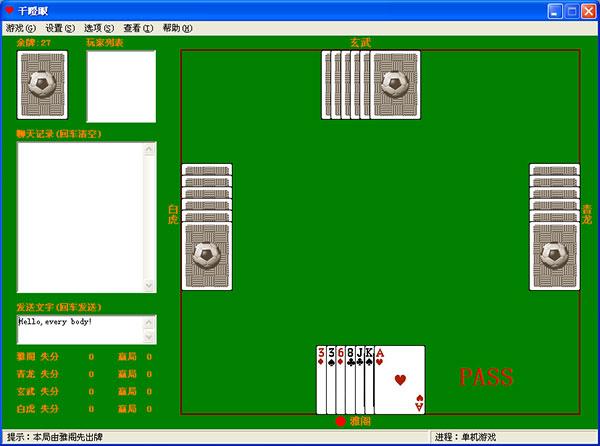Expand the 选项 (Options) menu
Image resolution: width=600 pixels, height=446 pixels.
98,29
